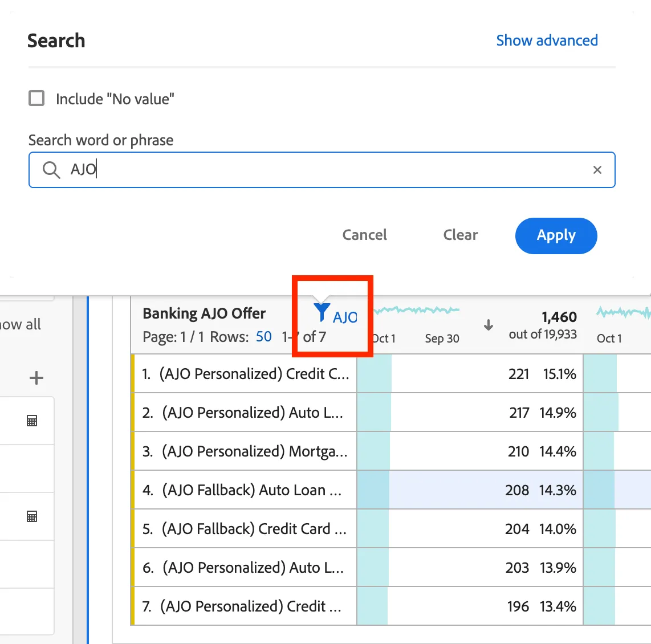Click the plus icon in left panel
This screenshot has height=644, width=651.
tap(36, 378)
